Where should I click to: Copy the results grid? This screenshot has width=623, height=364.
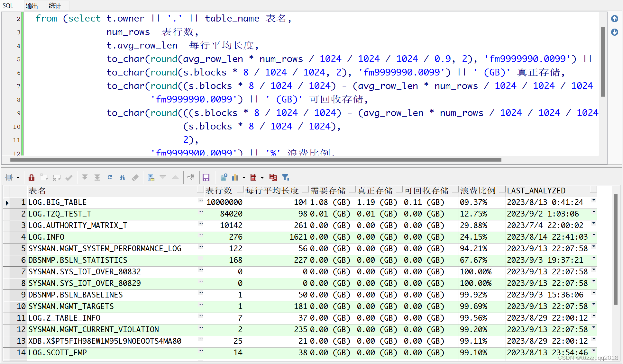pos(273,177)
